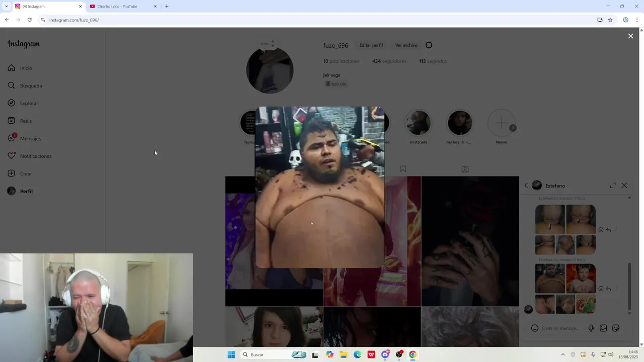Reload the Instagram page
The width and height of the screenshot is (644, 362).
(x=29, y=20)
